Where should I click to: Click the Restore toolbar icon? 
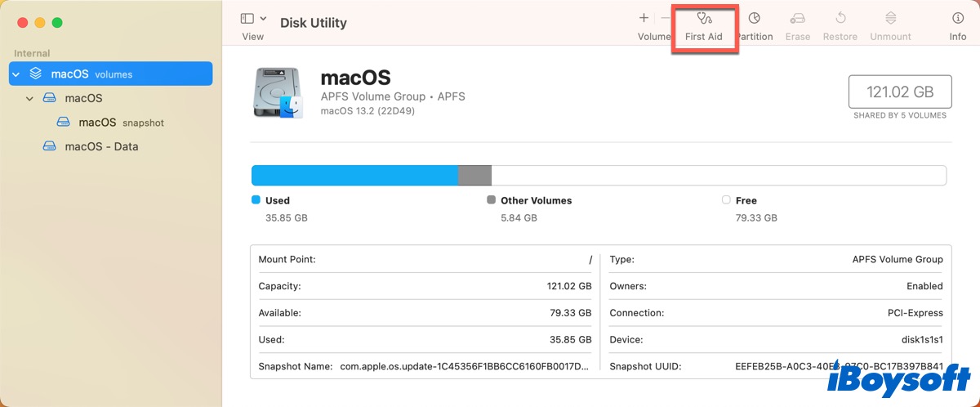(x=840, y=19)
